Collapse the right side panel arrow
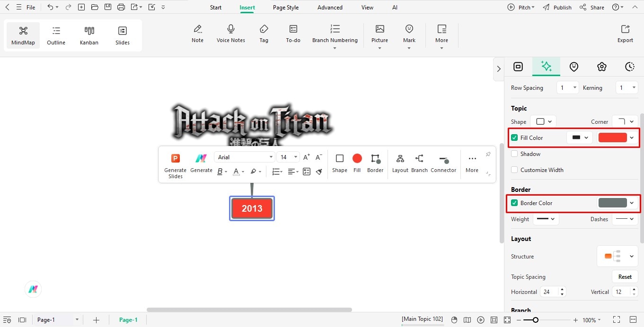Screen dimensions: 644x327 click(498, 69)
